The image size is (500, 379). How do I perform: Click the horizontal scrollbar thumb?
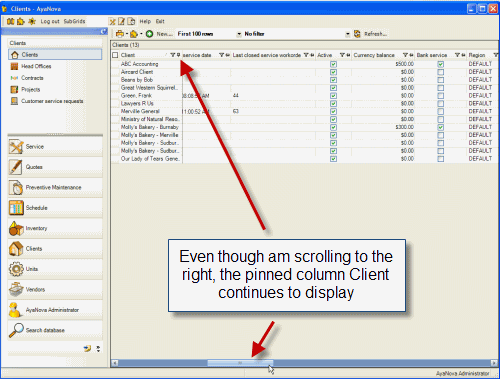click(x=240, y=363)
